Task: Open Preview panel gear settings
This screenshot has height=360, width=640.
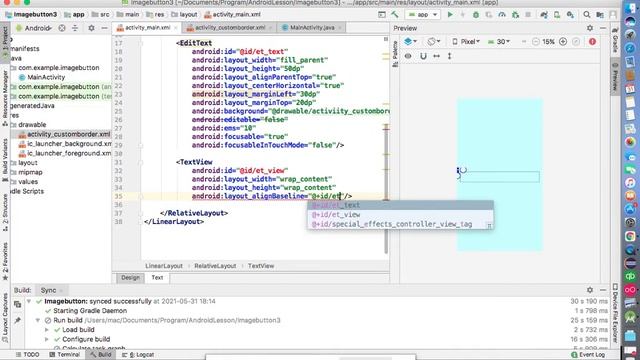Action: click(x=590, y=28)
